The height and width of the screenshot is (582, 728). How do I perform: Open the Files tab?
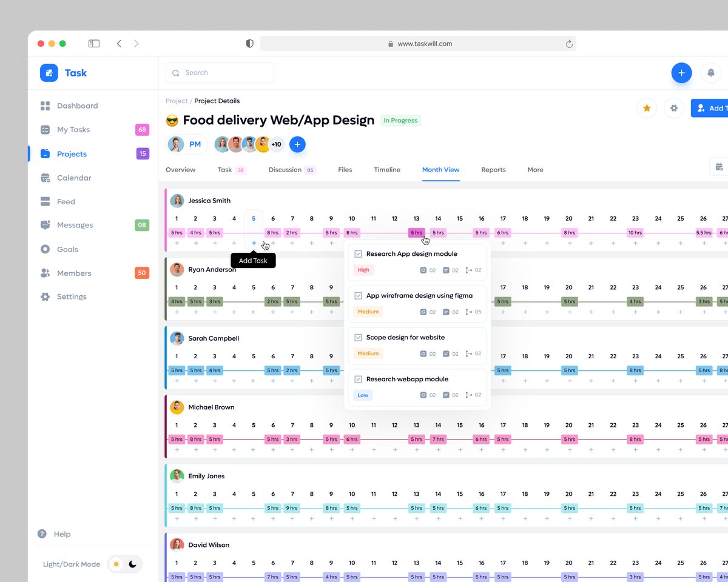click(x=345, y=170)
